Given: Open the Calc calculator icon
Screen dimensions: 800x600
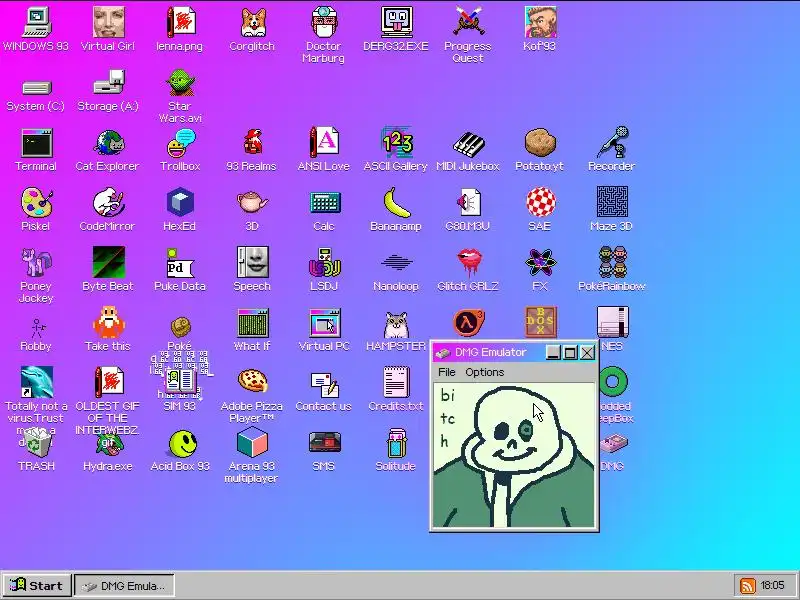Looking at the screenshot, I should coord(324,203).
